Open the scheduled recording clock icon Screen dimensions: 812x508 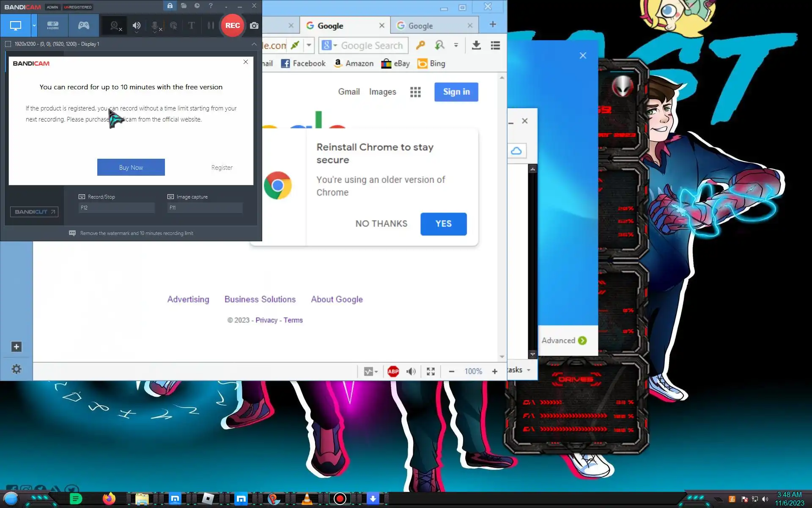tap(197, 6)
